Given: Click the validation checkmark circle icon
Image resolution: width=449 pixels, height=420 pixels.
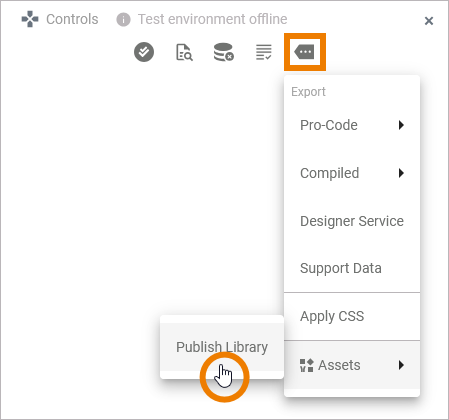Looking at the screenshot, I should tap(144, 52).
